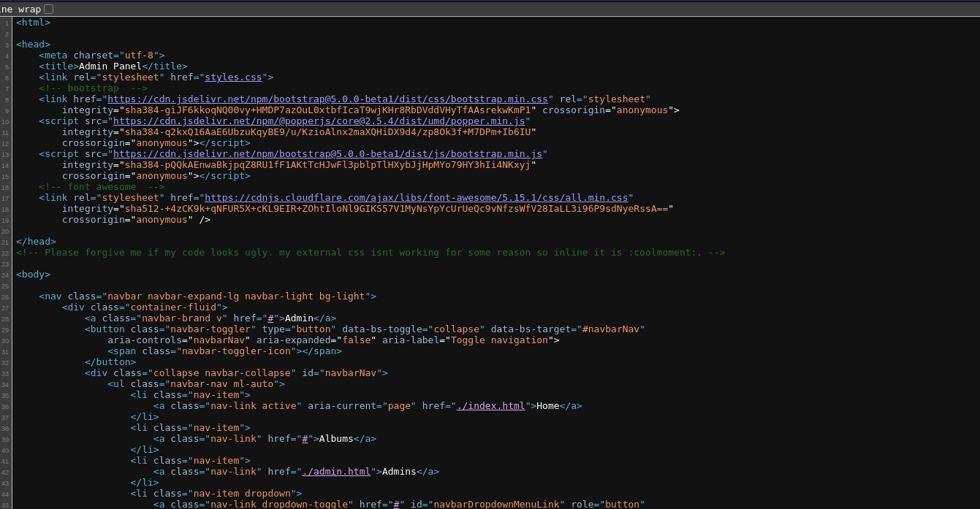The height and width of the screenshot is (509, 980).
Task: Follow the popper.min.js script link
Action: tap(319, 120)
